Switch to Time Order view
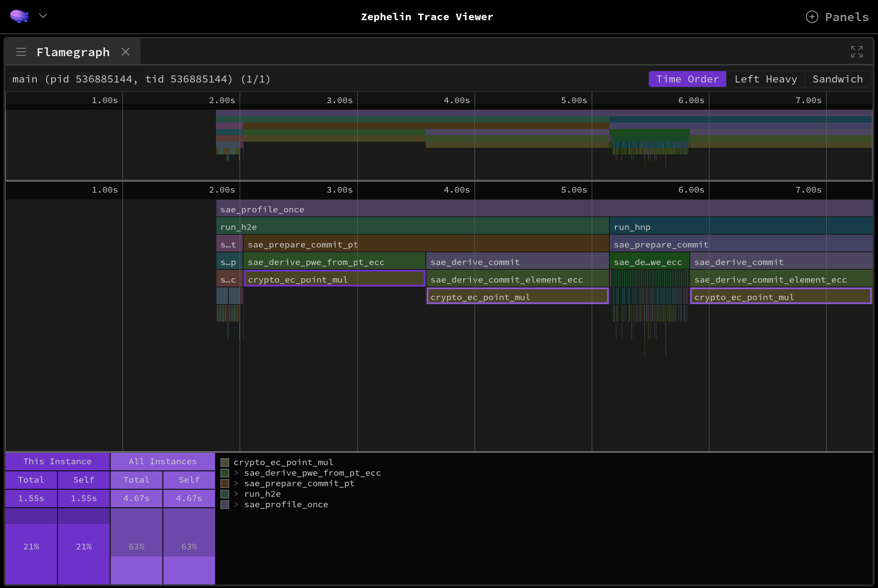The image size is (878, 588). (x=687, y=79)
